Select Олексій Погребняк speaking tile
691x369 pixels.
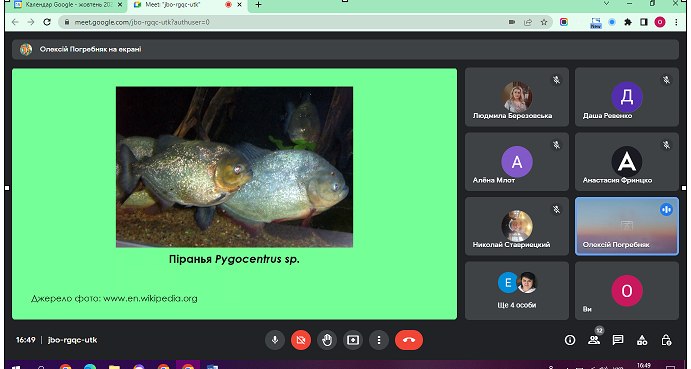pyautogui.click(x=627, y=226)
